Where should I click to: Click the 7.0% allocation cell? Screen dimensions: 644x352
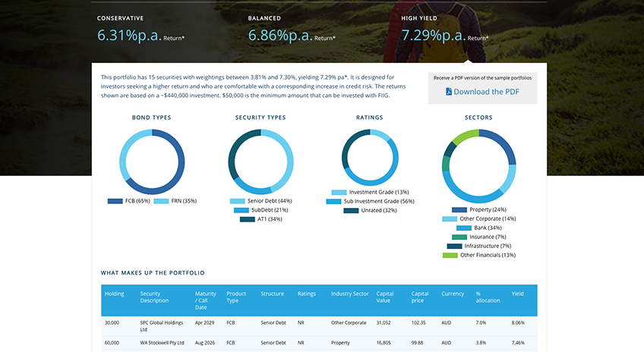pos(481,323)
